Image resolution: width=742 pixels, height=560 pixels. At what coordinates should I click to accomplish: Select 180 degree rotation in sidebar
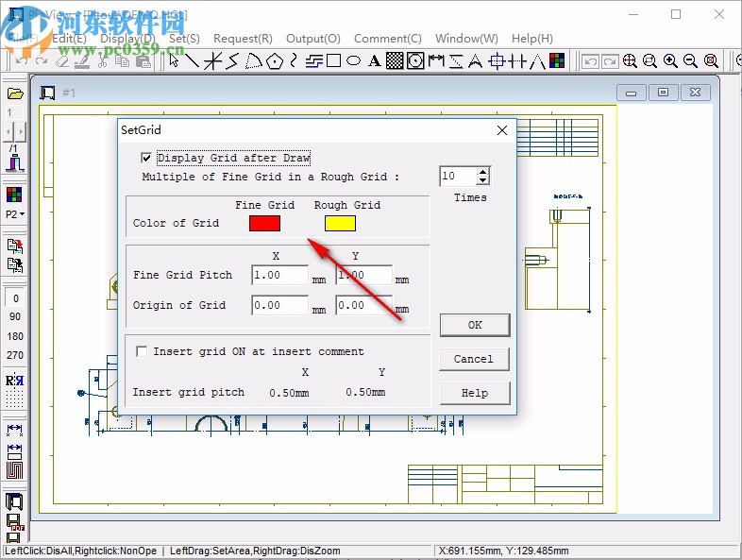[15, 336]
